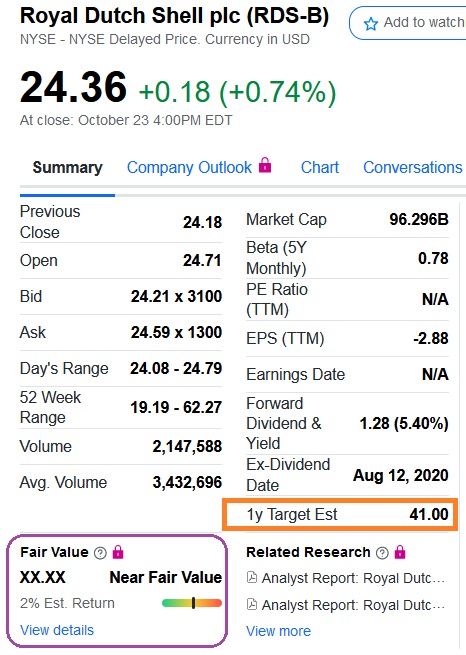Click the 1y Target Est value 41.00

[429, 514]
